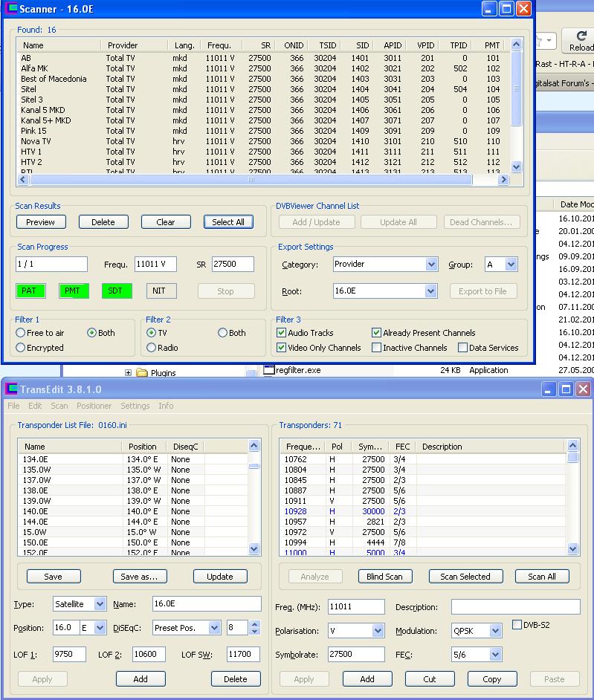The width and height of the screenshot is (594, 700).
Task: Open the Positioner menu
Action: coord(94,406)
